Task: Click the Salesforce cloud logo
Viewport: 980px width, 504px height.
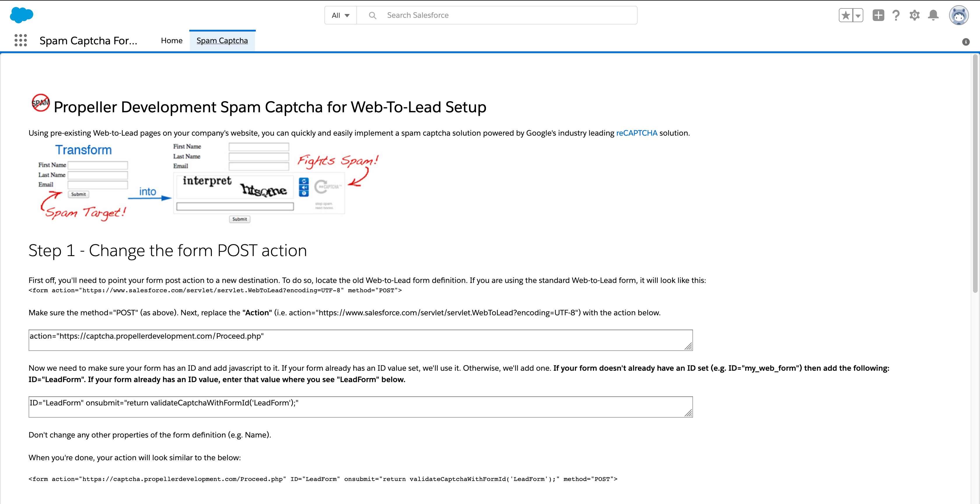Action: point(21,15)
